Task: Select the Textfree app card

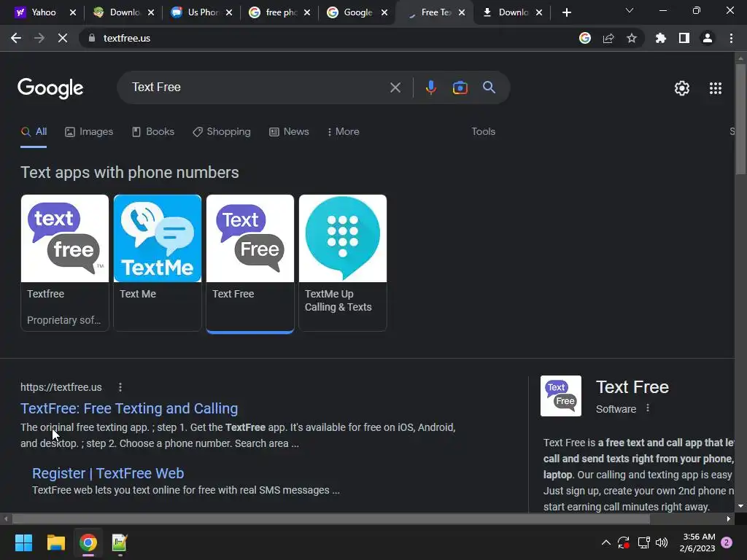Action: [65, 262]
